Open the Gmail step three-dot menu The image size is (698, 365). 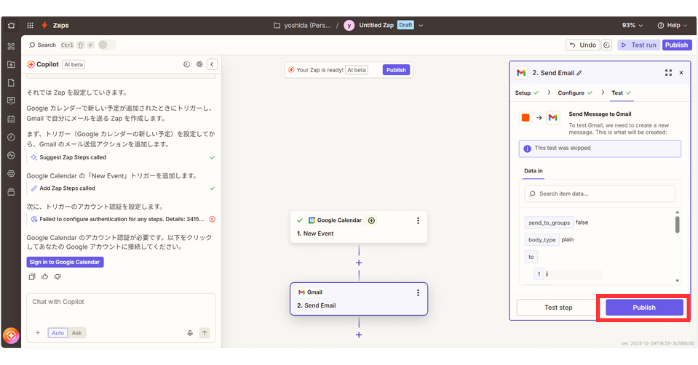tap(418, 293)
